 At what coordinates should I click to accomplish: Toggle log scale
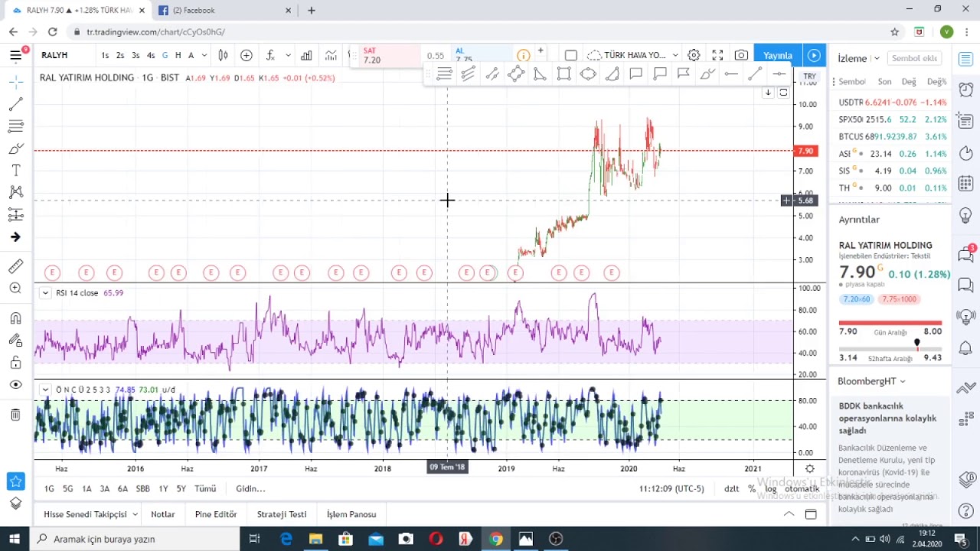click(x=770, y=488)
